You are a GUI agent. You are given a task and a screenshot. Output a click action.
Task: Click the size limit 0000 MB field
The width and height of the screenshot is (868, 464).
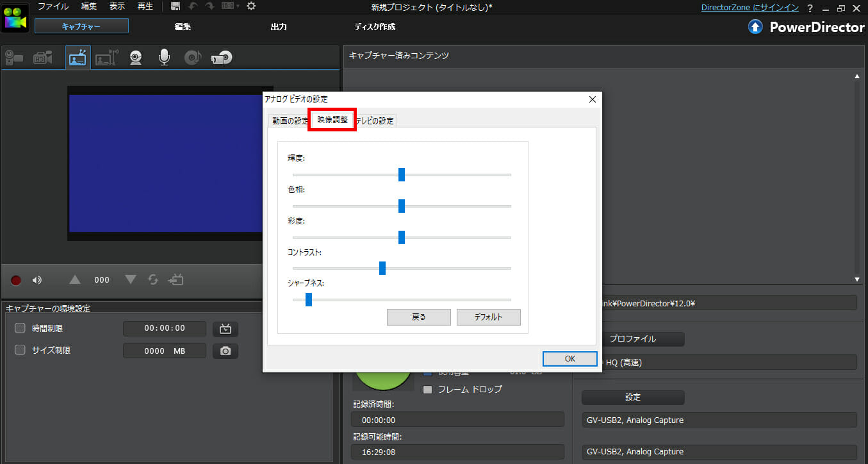(165, 351)
